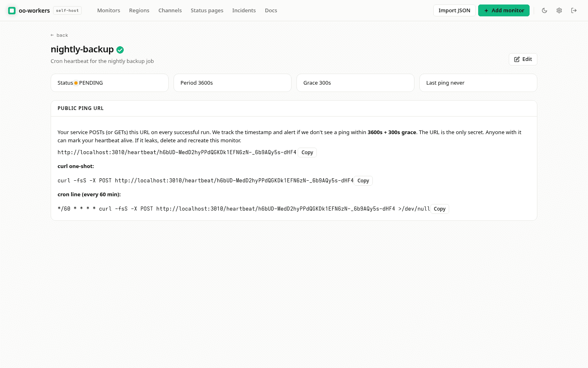Toggle dark mode with the moon icon
Viewport: 588px width, 368px height.
coord(544,11)
